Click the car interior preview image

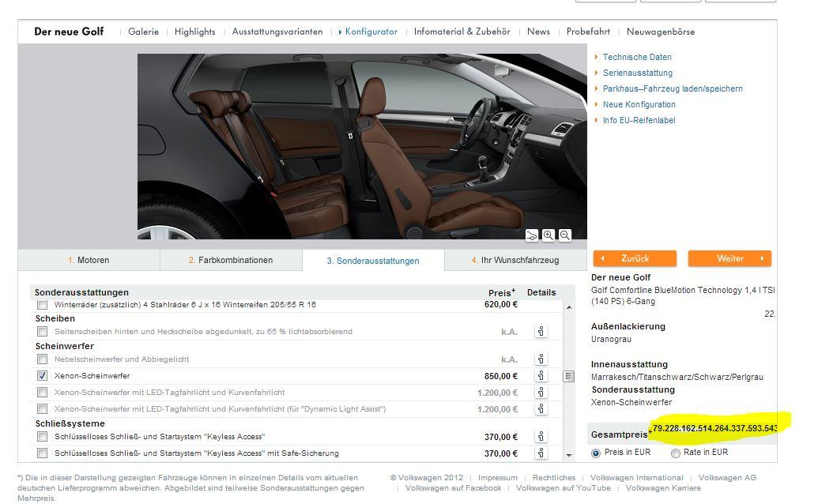tap(362, 146)
